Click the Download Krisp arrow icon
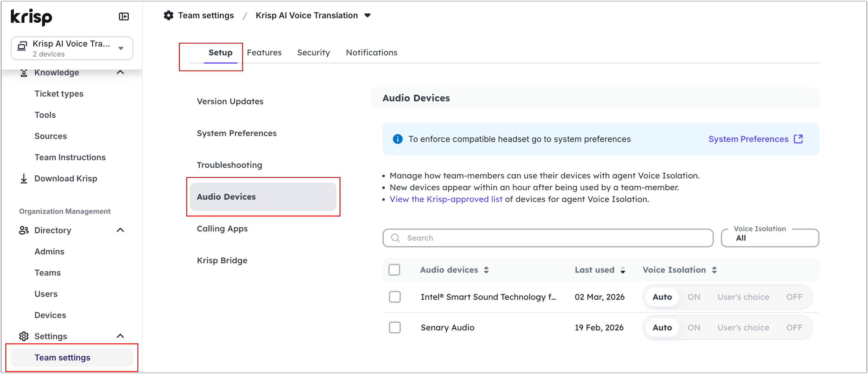Screen dimensions: 868x374 pos(24,178)
